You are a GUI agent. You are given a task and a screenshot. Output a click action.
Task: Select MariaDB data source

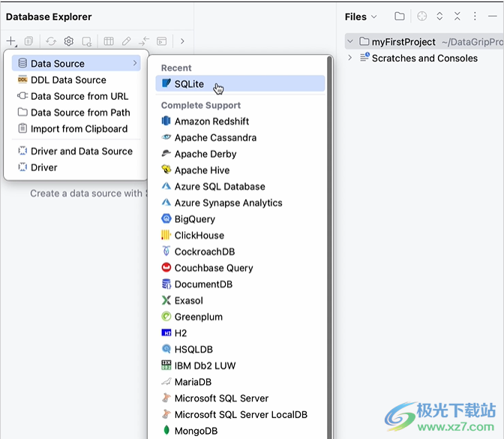tap(240, 382)
